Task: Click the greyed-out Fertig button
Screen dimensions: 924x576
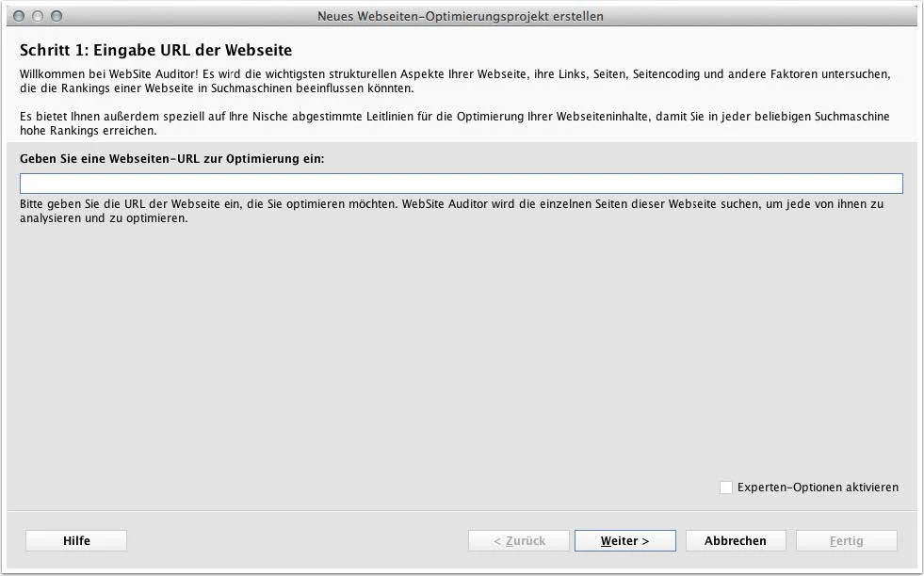Action: 846,540
